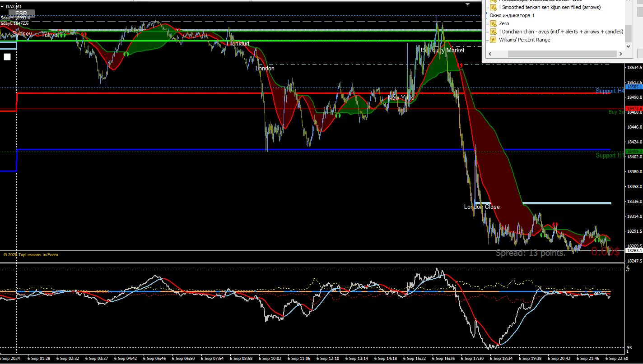Select the 'Окно индикатора 1' tree node
643x364 pixels.
tap(512, 15)
